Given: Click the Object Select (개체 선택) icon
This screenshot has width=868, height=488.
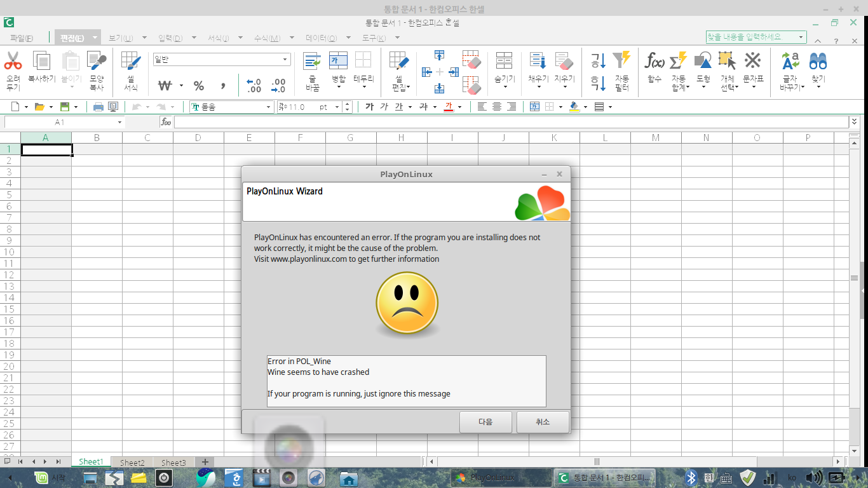Looking at the screenshot, I should [x=728, y=61].
